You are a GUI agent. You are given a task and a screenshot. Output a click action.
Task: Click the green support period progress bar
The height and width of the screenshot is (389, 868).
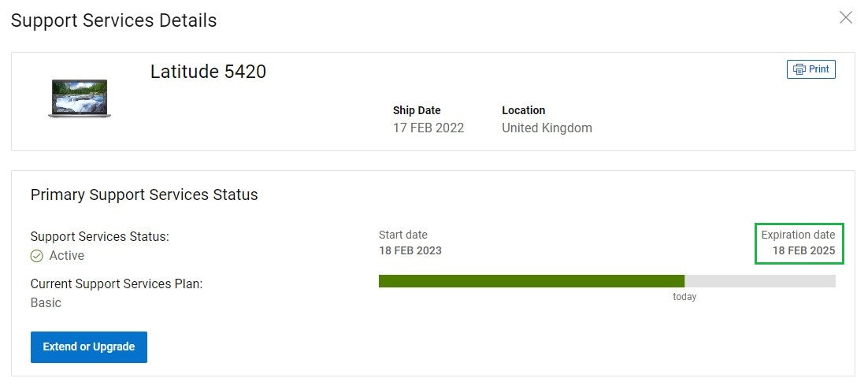pos(531,281)
